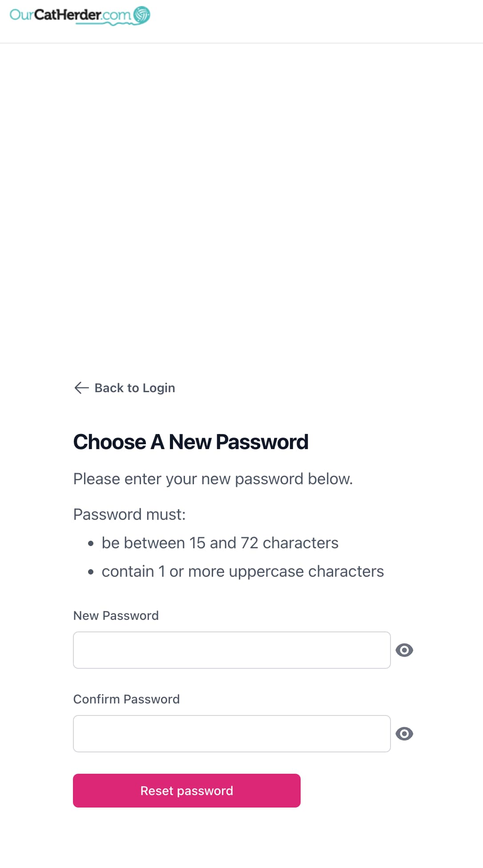Click the left arrow beside Back to Login

coord(81,388)
